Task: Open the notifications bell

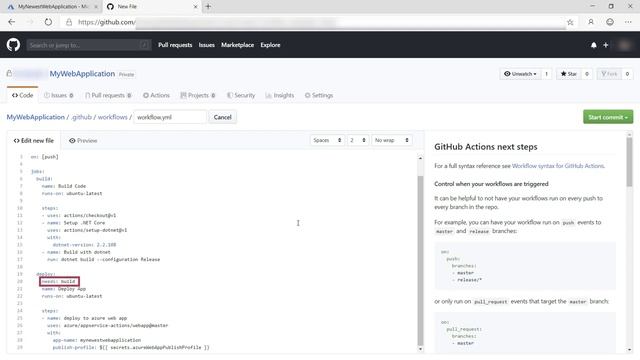Action: pos(593,45)
